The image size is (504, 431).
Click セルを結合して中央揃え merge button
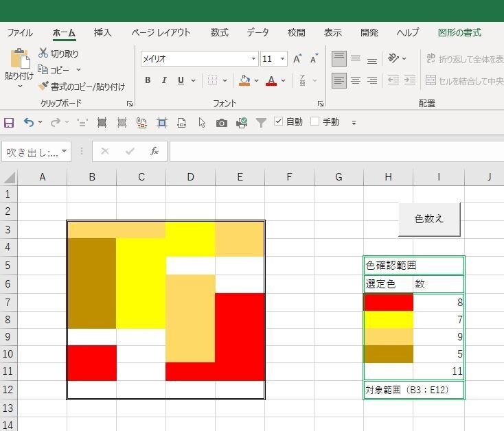coord(464,80)
